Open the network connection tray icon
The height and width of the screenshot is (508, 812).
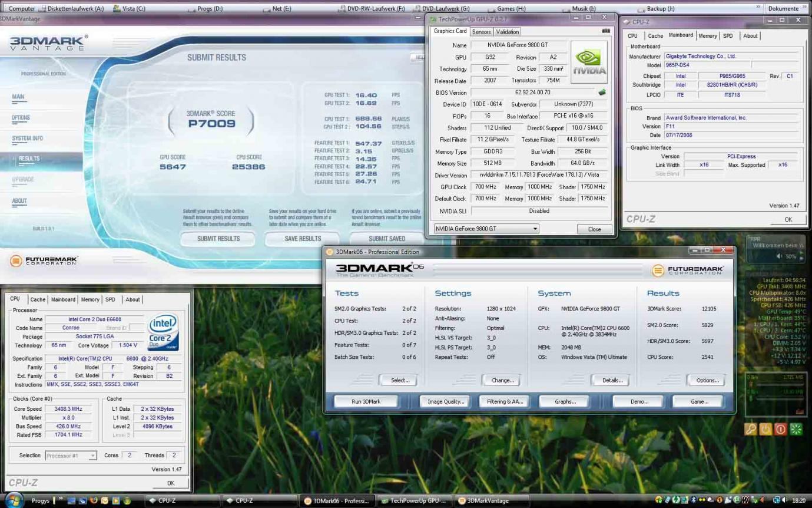776,500
